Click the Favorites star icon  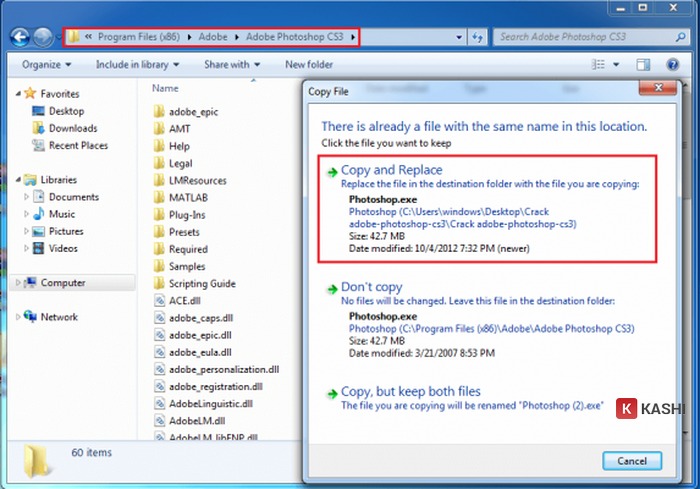click(x=30, y=94)
